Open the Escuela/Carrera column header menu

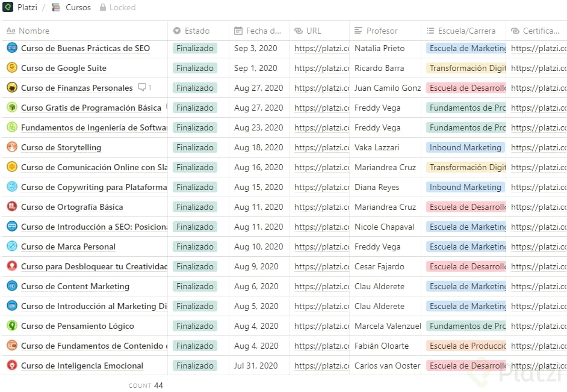[463, 31]
